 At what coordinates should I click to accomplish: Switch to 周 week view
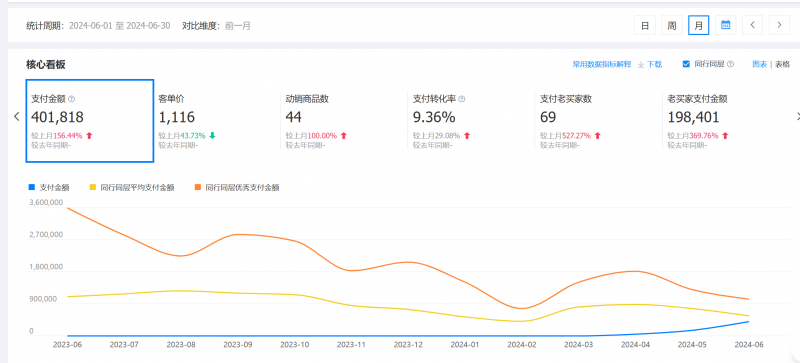(672, 25)
